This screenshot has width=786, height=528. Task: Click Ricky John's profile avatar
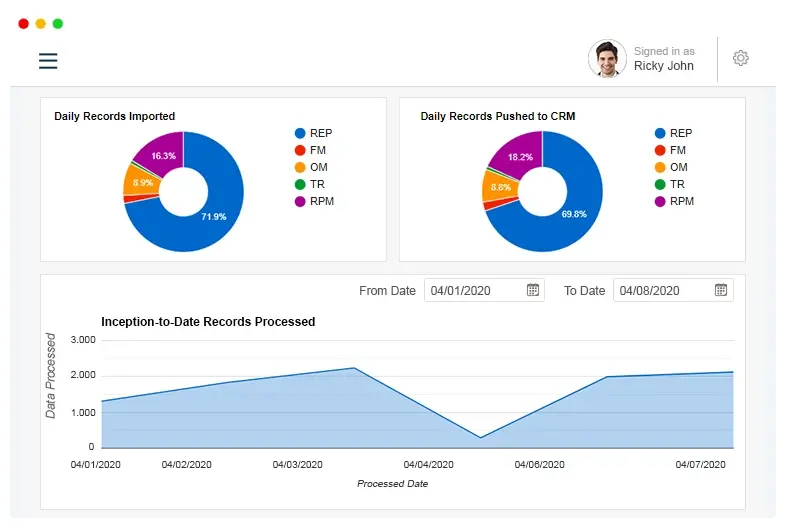(x=607, y=59)
